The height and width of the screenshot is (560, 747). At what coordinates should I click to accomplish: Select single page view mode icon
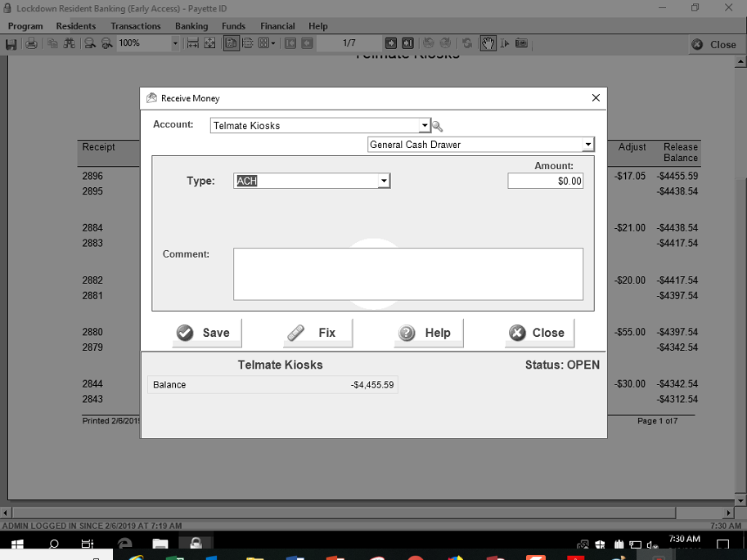coord(231,43)
